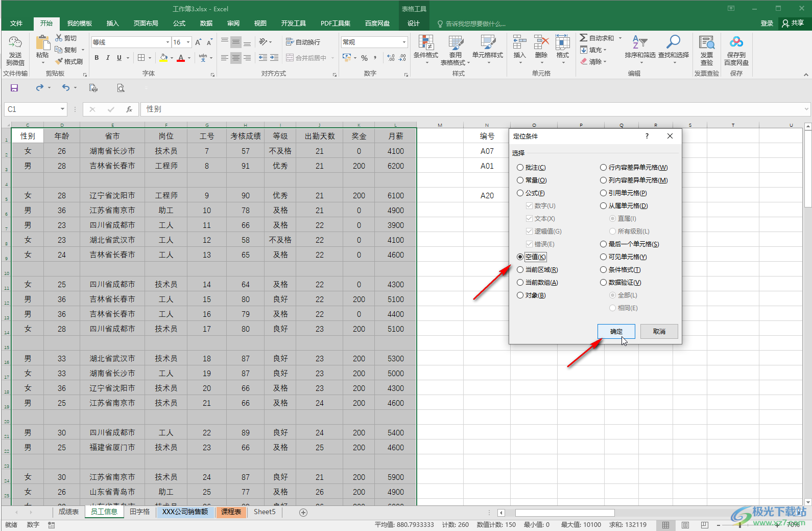Image resolution: width=812 pixels, height=531 pixels.
Task: Switch to Page Layout view icon
Action: click(x=685, y=525)
